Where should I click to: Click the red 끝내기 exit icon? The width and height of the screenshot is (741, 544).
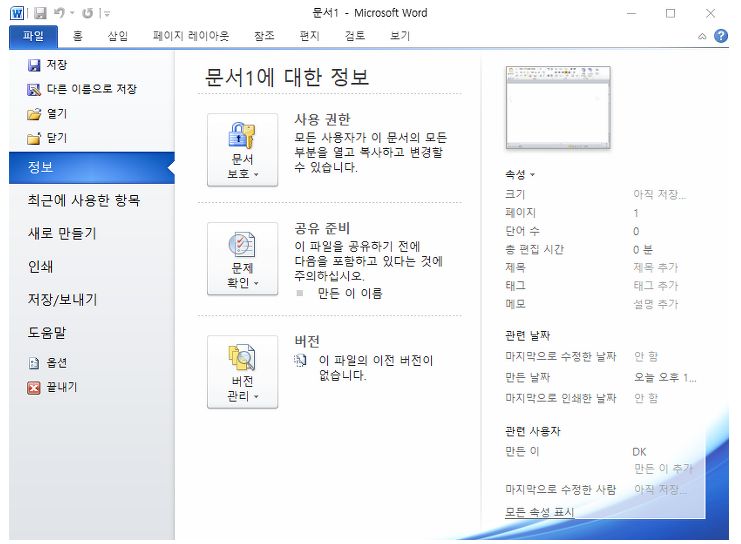click(x=34, y=388)
